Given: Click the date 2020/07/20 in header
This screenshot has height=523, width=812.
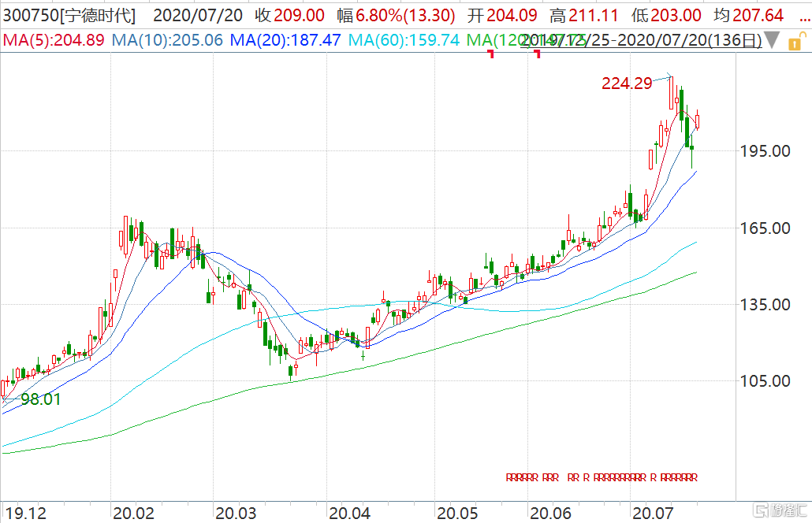Looking at the screenshot, I should [x=198, y=16].
